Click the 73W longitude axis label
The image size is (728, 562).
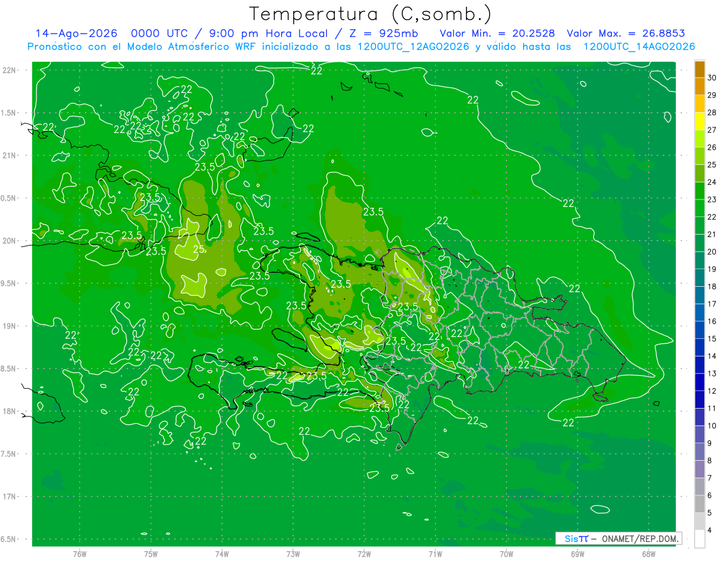[293, 554]
